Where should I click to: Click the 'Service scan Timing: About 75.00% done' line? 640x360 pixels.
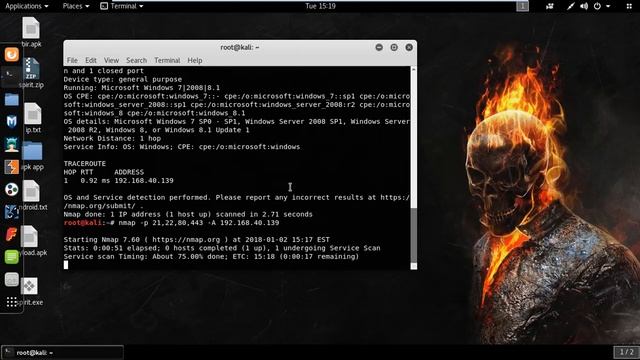[211, 257]
